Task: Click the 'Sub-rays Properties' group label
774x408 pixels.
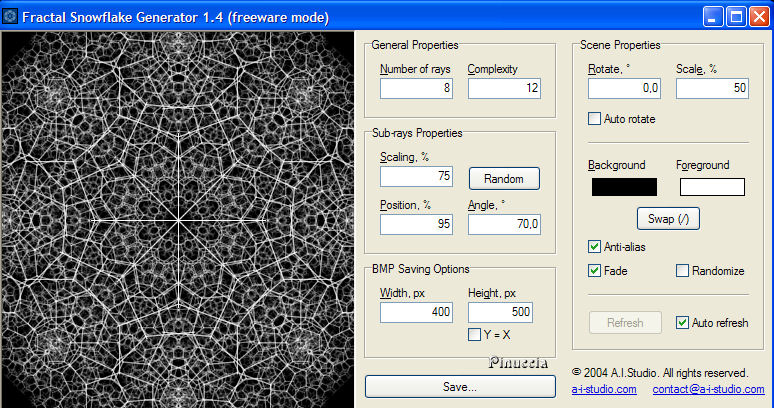Action: [417, 133]
